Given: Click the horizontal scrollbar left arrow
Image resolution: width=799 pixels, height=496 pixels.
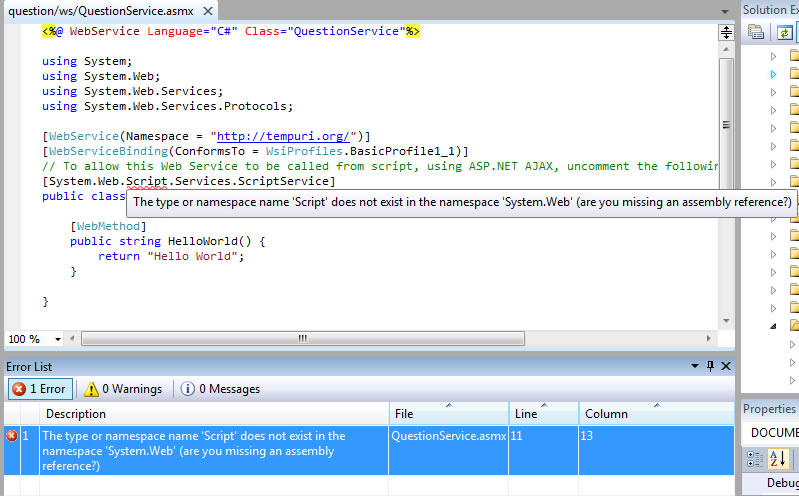Looking at the screenshot, I should pos(72,338).
